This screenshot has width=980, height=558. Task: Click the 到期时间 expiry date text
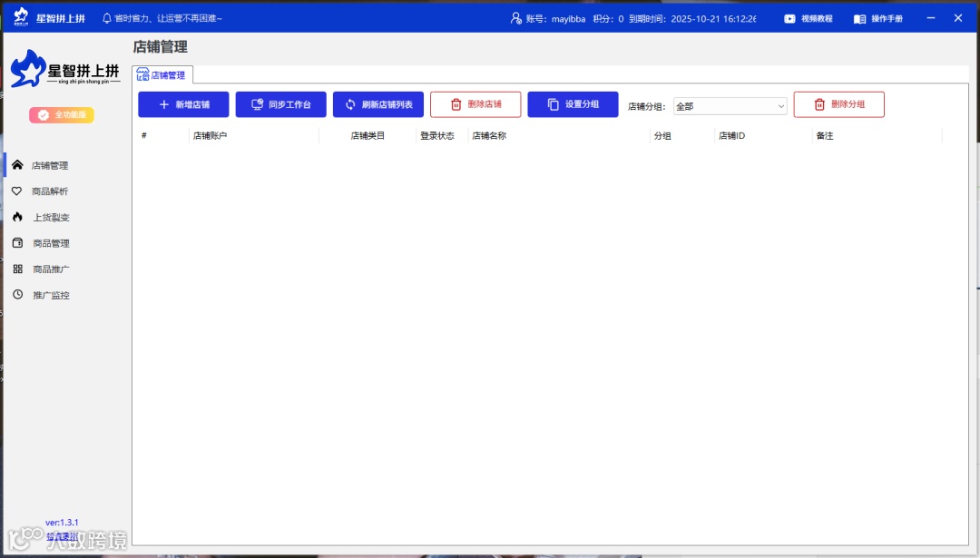tap(691, 19)
